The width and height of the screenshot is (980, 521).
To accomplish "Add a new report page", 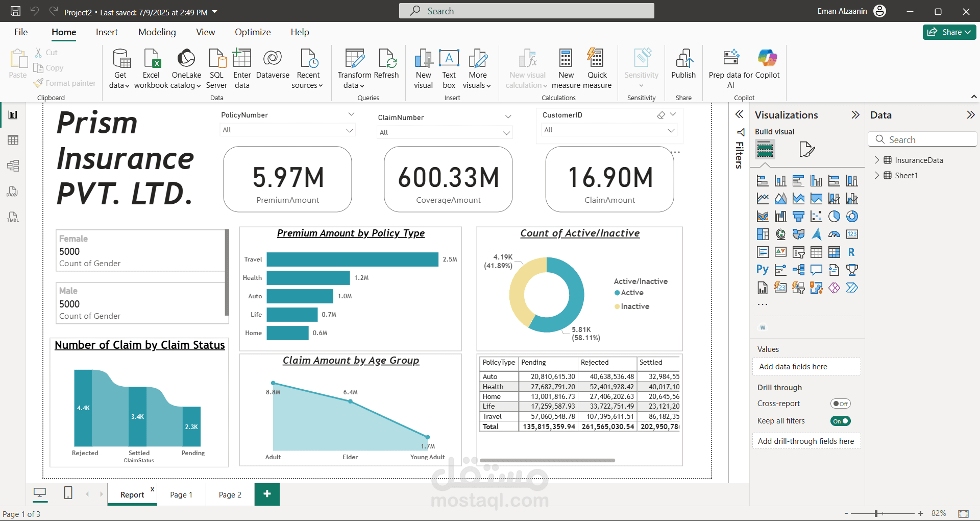I will (x=267, y=494).
